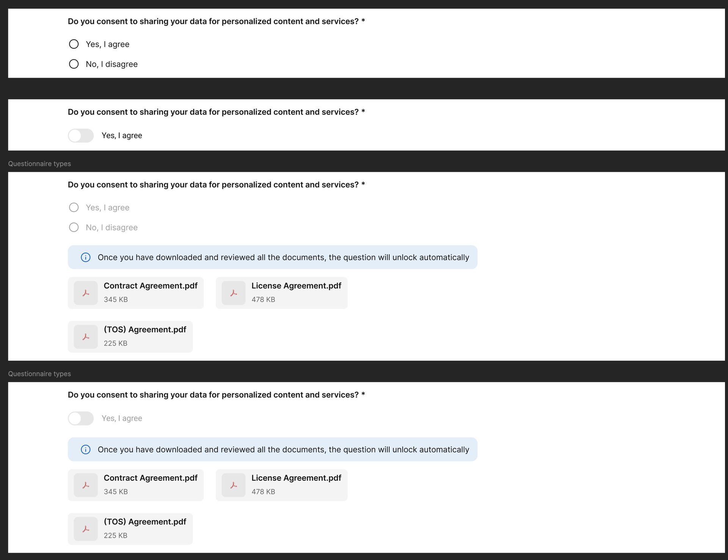Select "Yes, I agree" radio in the topmost question

click(74, 44)
